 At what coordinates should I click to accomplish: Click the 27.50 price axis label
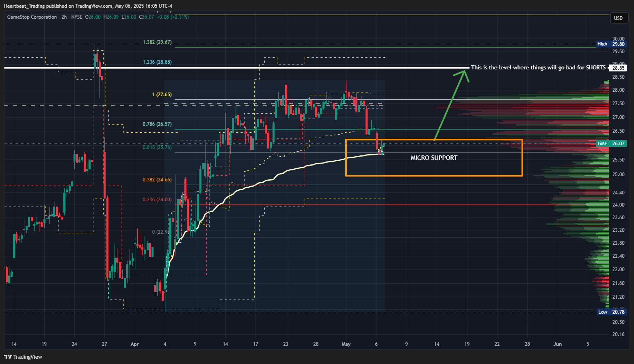click(x=618, y=103)
